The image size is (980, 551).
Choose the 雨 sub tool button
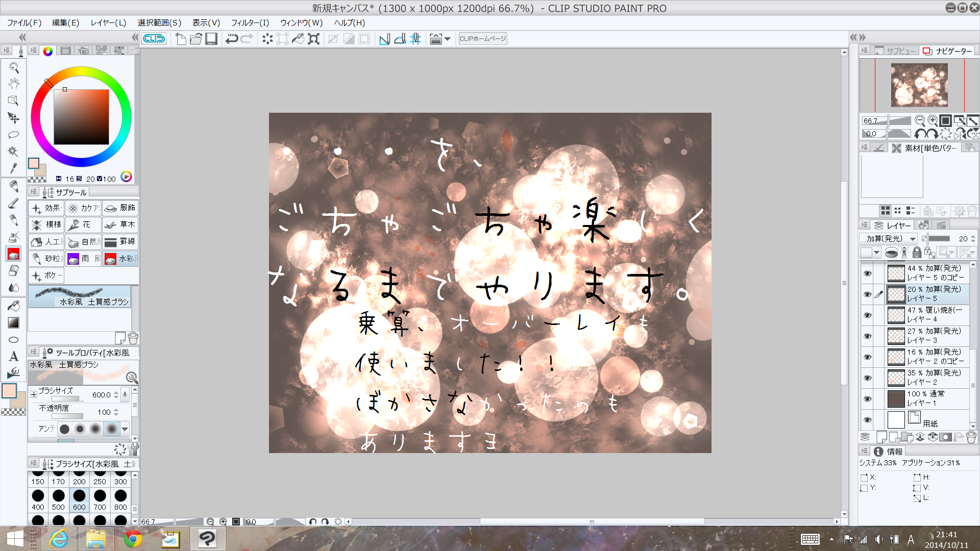tap(83, 259)
